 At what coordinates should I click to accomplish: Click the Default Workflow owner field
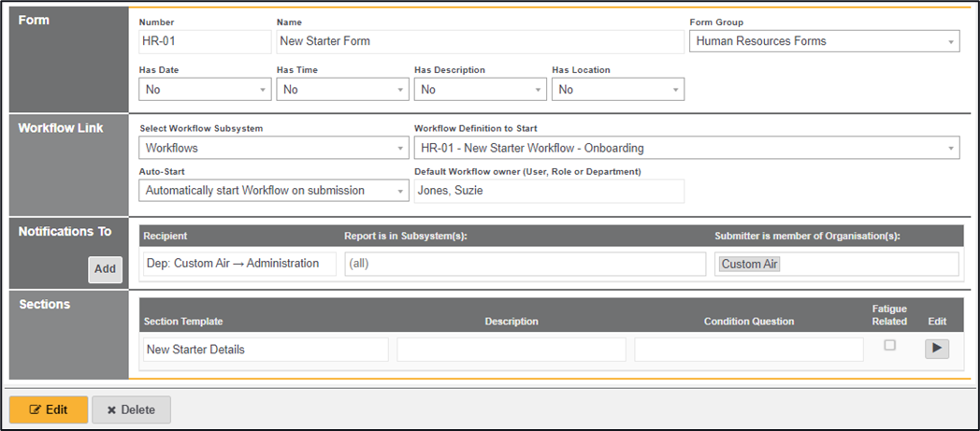point(549,191)
